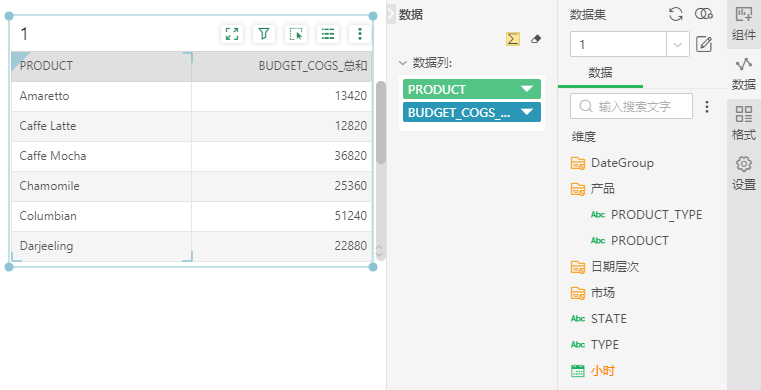Click the eraser clear icon
This screenshot has height=390, width=761.
point(536,39)
